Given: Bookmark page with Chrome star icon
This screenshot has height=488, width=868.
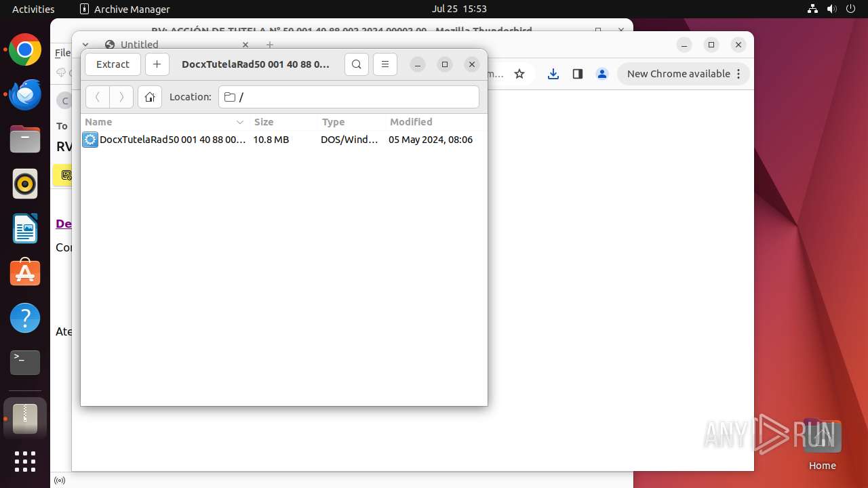Looking at the screenshot, I should coord(519,74).
